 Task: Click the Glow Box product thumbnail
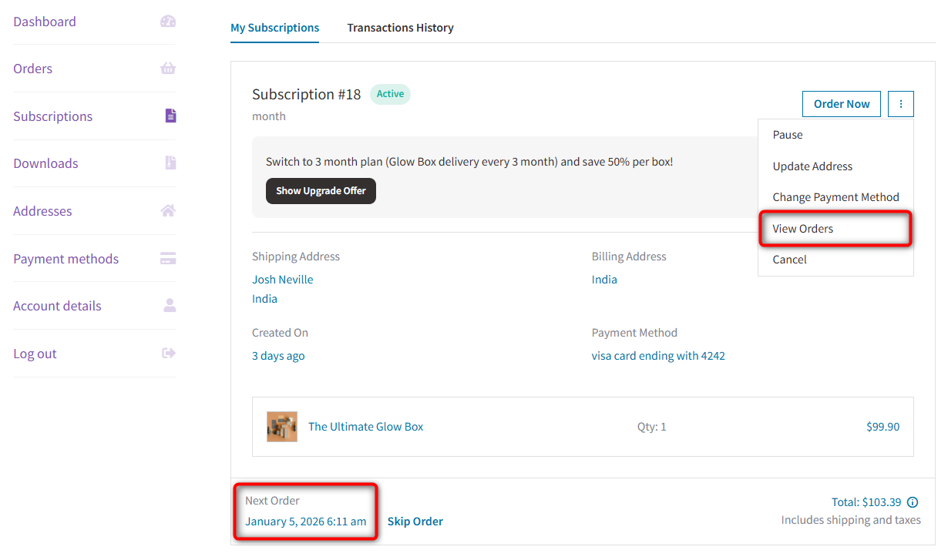(282, 426)
